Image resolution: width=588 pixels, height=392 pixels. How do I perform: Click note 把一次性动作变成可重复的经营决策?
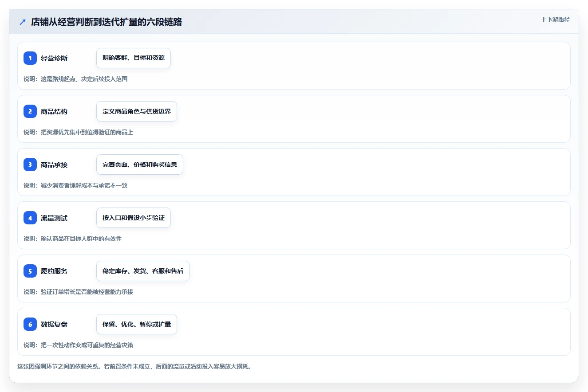(87, 345)
